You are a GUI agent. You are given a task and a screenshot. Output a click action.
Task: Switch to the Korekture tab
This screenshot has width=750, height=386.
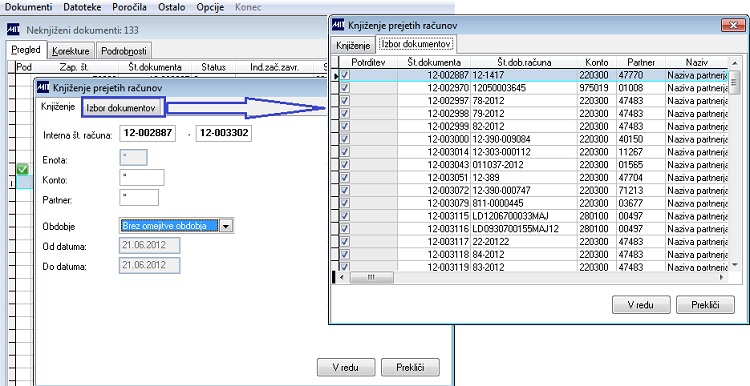pyautogui.click(x=71, y=51)
